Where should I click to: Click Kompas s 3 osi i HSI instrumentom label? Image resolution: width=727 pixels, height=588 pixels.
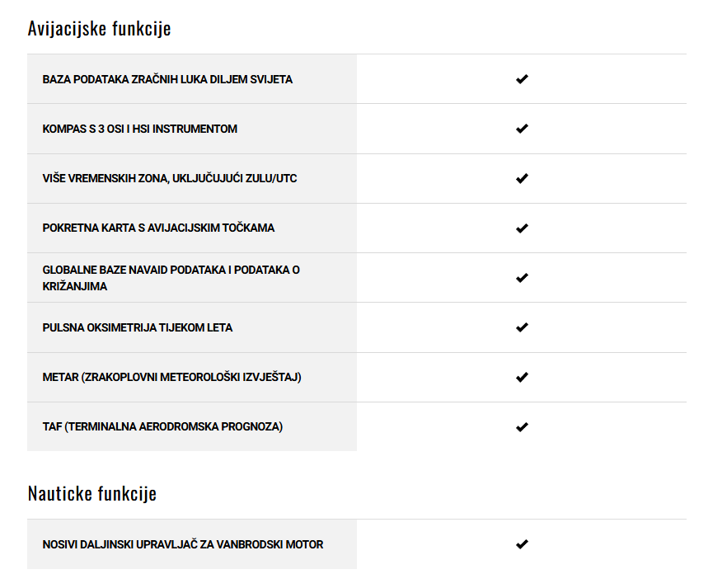[x=139, y=129]
